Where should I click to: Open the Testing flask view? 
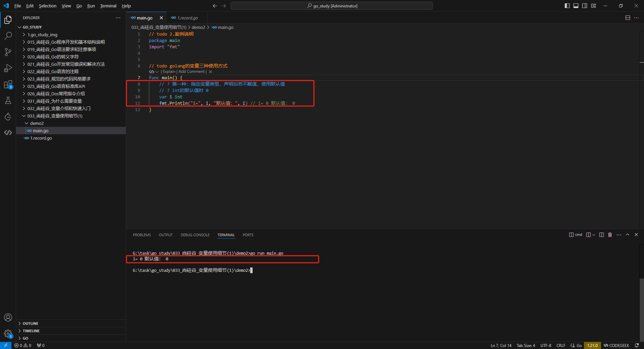tap(8, 100)
